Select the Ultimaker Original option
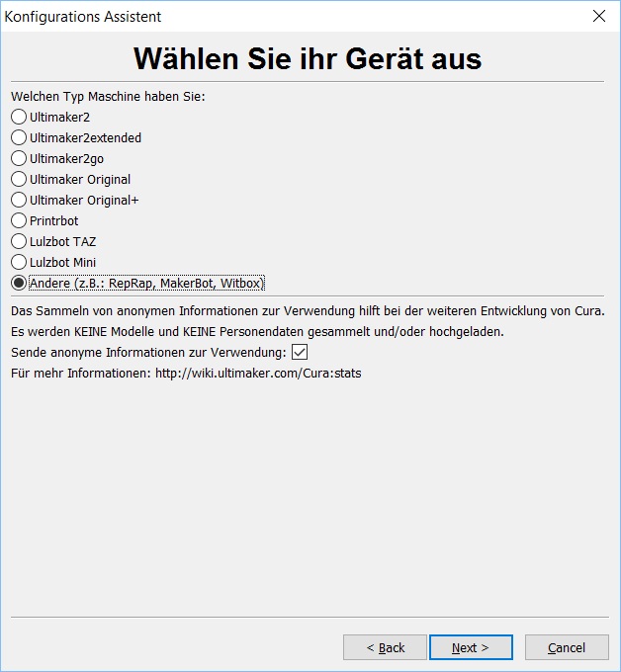 19,179
